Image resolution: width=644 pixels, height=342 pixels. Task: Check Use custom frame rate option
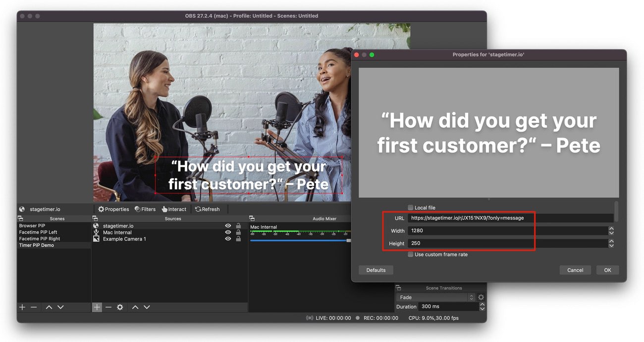click(410, 254)
